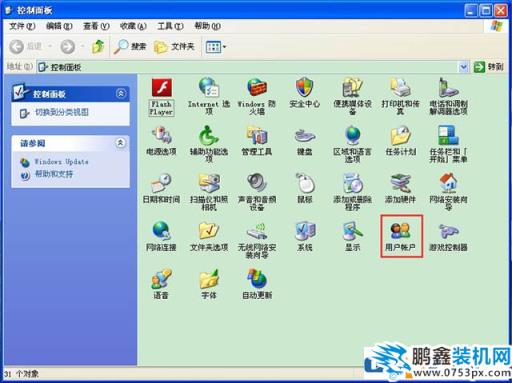Image resolution: width=512 pixels, height=383 pixels.
Task: Open 电话和调制解调器选项 icon
Action: 448,96
